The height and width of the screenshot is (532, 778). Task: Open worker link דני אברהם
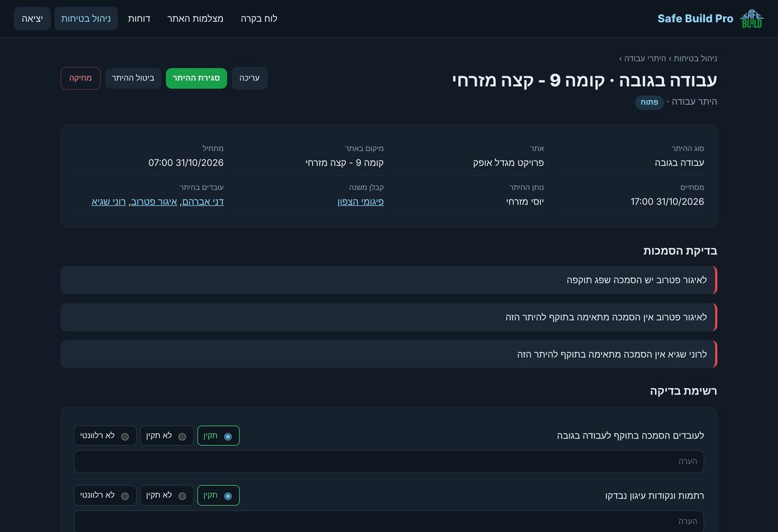pyautogui.click(x=202, y=202)
